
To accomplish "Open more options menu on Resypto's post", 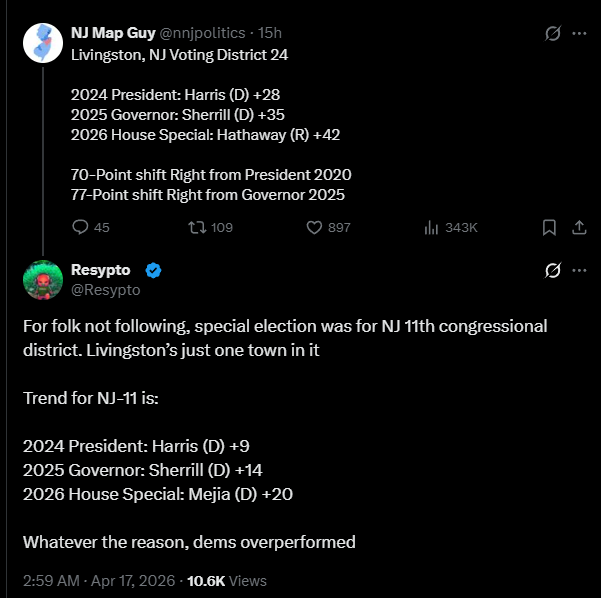I will 579,270.
